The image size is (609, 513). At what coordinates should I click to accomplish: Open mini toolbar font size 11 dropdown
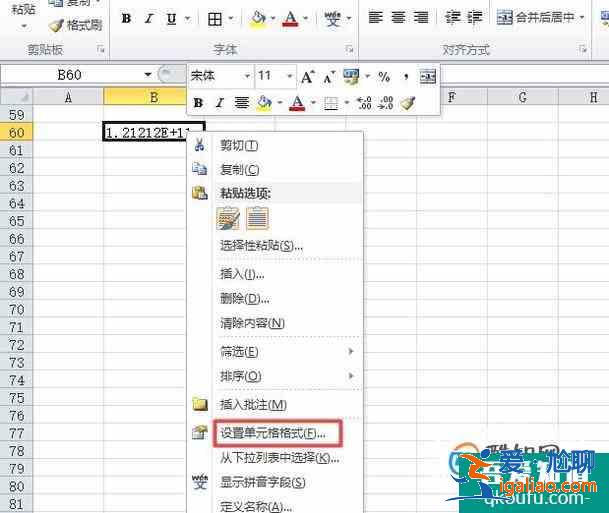click(289, 76)
